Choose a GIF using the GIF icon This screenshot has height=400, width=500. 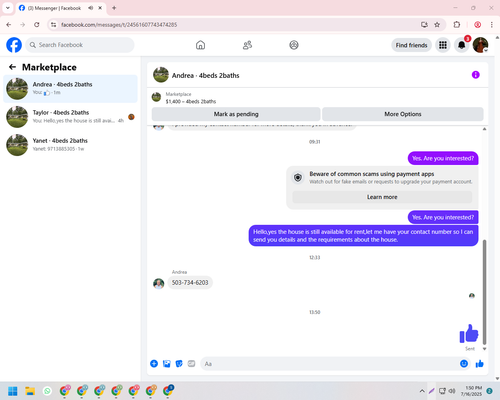[191, 364]
